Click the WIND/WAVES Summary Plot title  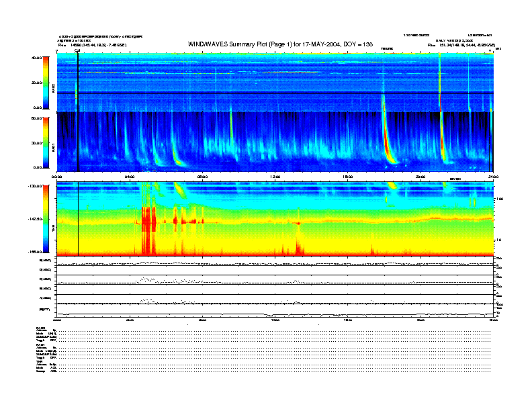(281, 44)
